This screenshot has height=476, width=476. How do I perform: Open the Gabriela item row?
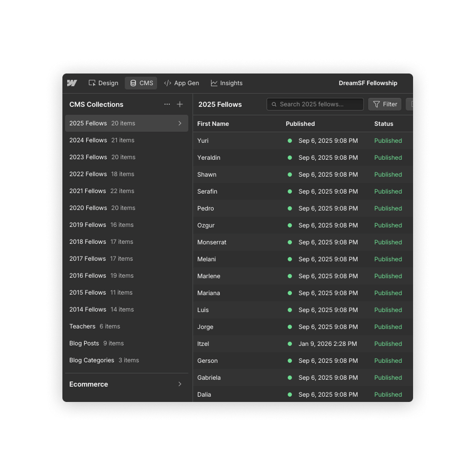pyautogui.click(x=303, y=378)
